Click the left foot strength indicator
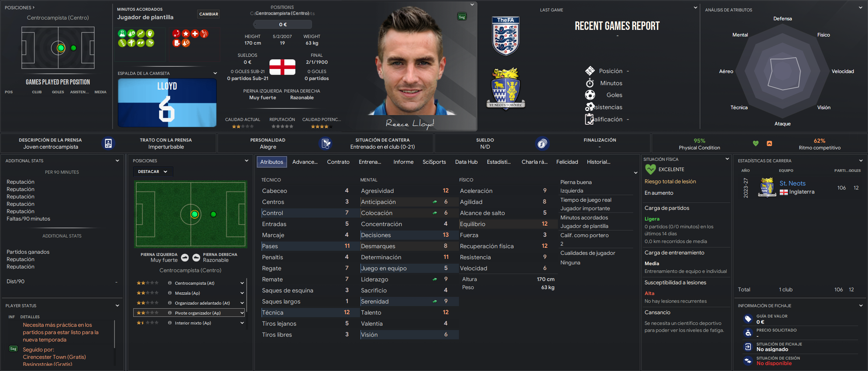 click(185, 257)
